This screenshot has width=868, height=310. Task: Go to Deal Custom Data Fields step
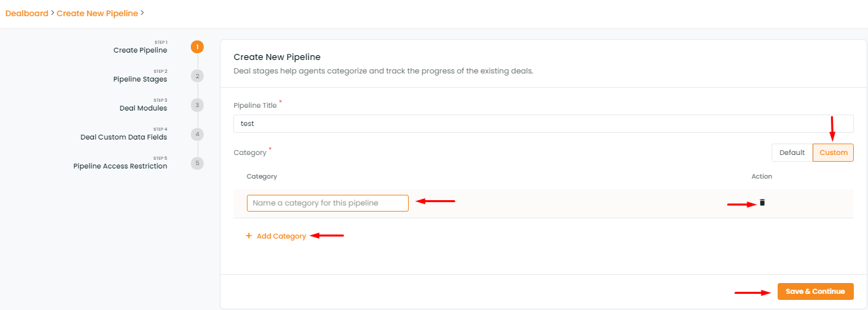pyautogui.click(x=123, y=137)
